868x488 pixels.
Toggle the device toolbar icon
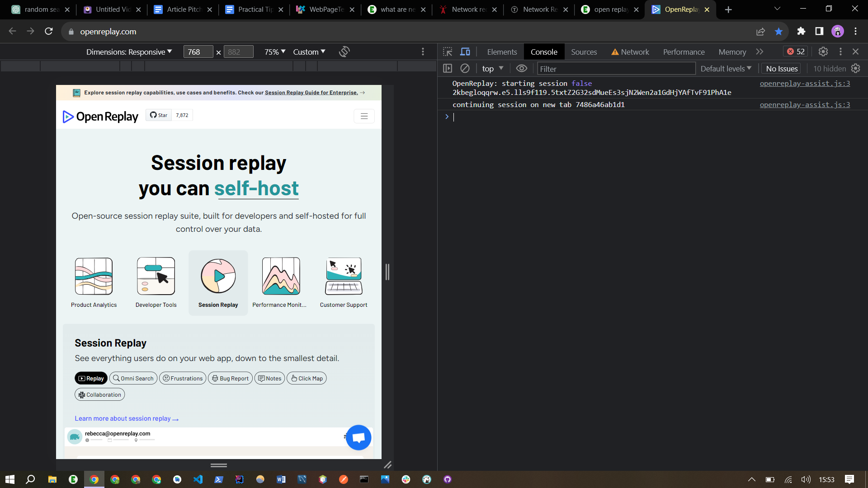[x=465, y=52]
